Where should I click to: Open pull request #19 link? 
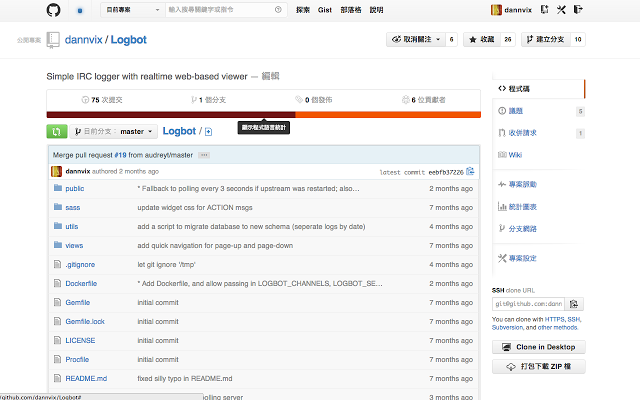point(120,155)
